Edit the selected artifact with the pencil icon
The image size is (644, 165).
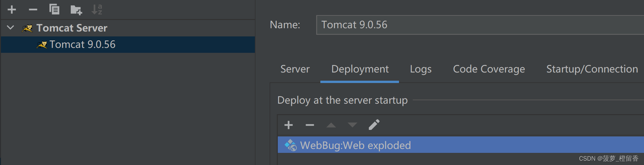click(374, 125)
